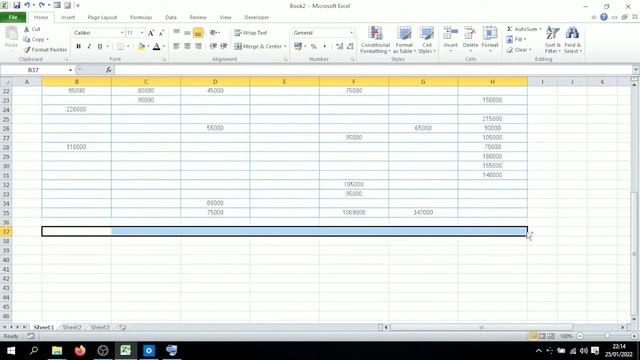Open Windows Start menu
Screen dimensions: 640x360
pos(11,351)
